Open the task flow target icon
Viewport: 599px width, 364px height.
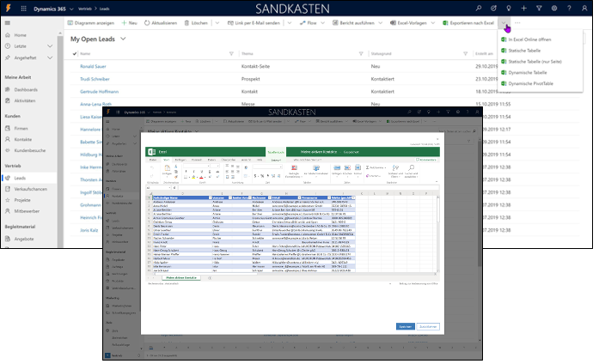click(493, 8)
